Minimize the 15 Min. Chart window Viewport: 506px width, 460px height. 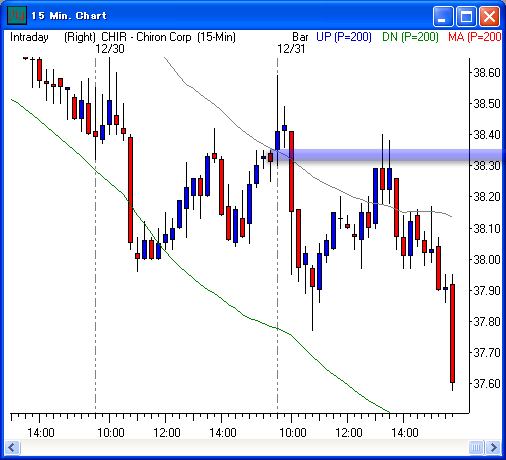[x=443, y=16]
